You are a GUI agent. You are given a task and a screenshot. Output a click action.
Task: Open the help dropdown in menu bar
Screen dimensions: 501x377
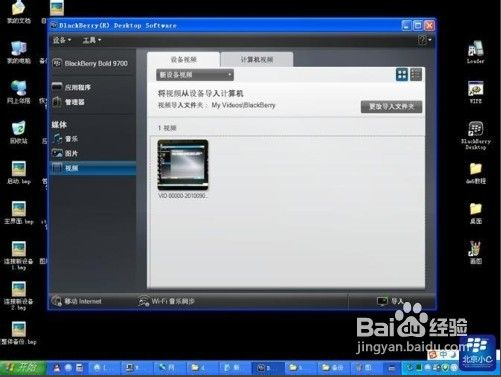pos(424,40)
